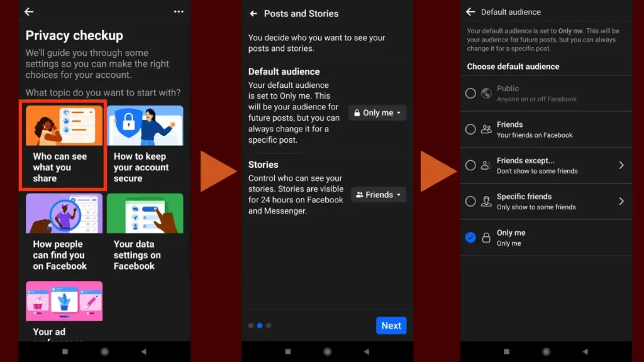This screenshot has height=362, width=644.
Task: Select the Friends audience radio button
Action: [470, 129]
